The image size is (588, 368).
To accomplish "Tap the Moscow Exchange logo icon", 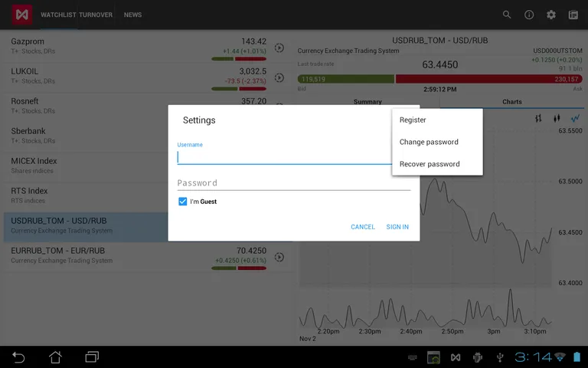I will coord(21,15).
